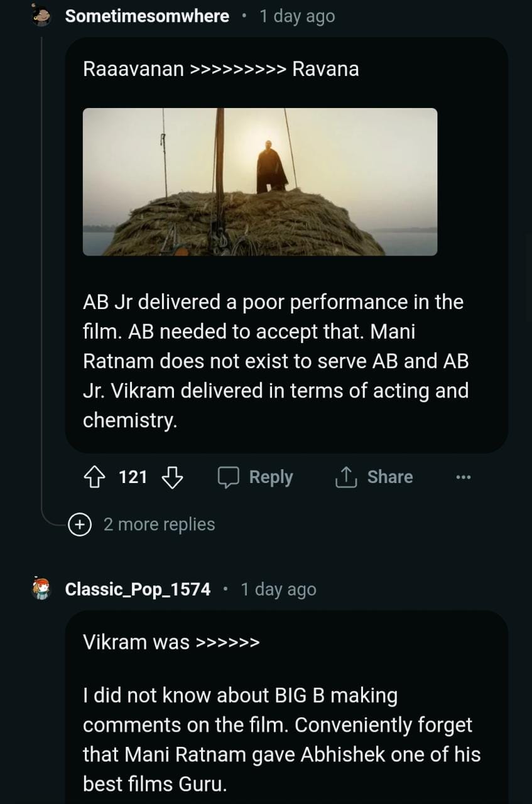Viewport: 532px width, 804px height.
Task: Click the "1 day ago" timestamp by Sometimesomwhere
Action: click(x=297, y=16)
